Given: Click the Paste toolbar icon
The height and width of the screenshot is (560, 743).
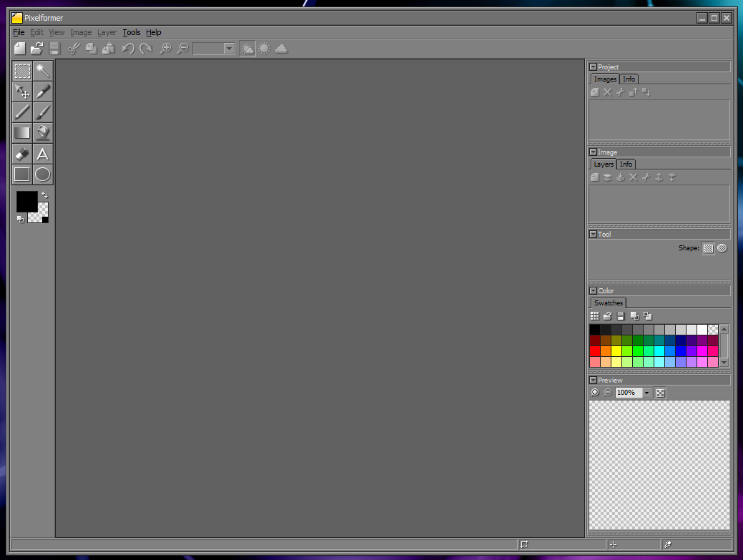Looking at the screenshot, I should click(x=109, y=49).
